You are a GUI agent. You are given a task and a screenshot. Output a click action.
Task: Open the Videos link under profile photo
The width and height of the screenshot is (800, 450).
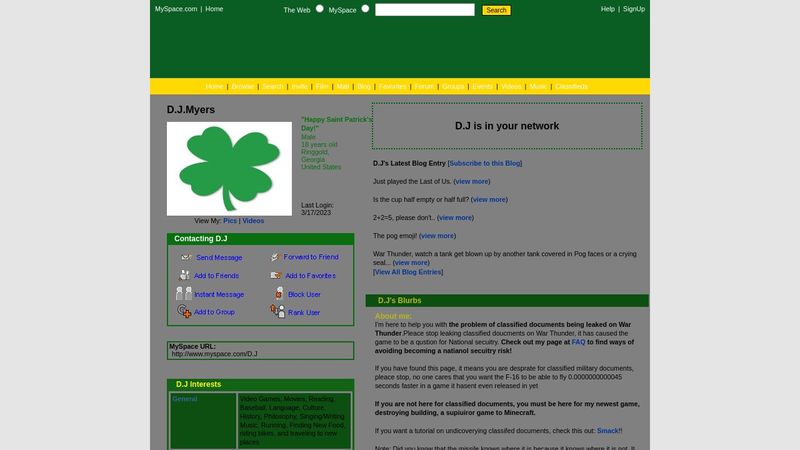(253, 221)
